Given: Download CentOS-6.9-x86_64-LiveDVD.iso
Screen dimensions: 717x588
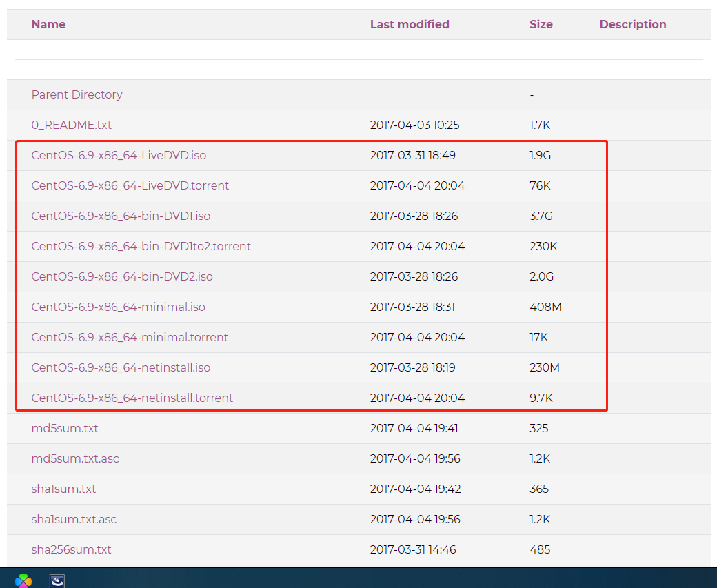Looking at the screenshot, I should 119,156.
